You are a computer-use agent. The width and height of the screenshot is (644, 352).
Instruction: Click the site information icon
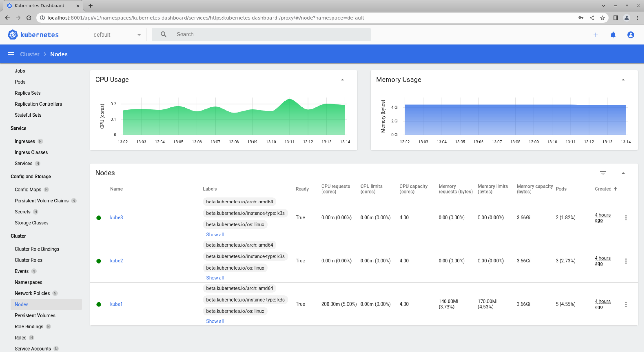(x=42, y=18)
